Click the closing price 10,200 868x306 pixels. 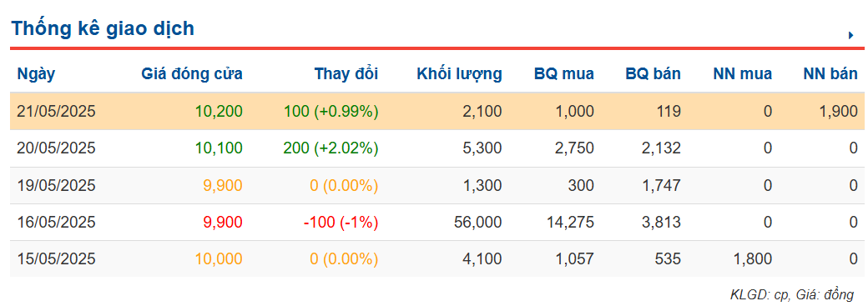[219, 112]
